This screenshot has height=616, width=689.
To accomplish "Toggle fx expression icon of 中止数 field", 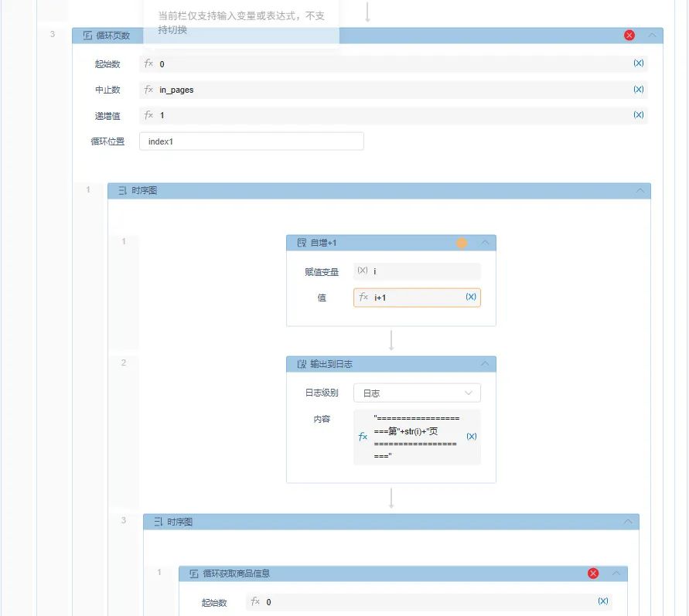I will pyautogui.click(x=149, y=90).
